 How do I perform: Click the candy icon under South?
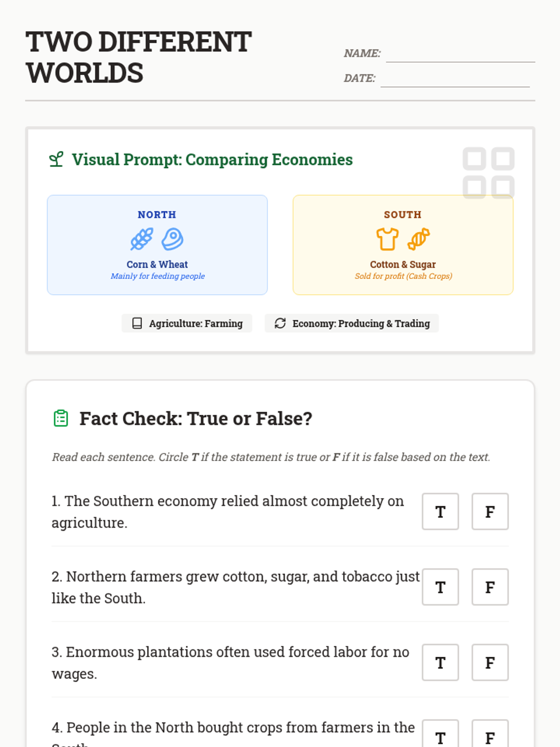tap(419, 239)
